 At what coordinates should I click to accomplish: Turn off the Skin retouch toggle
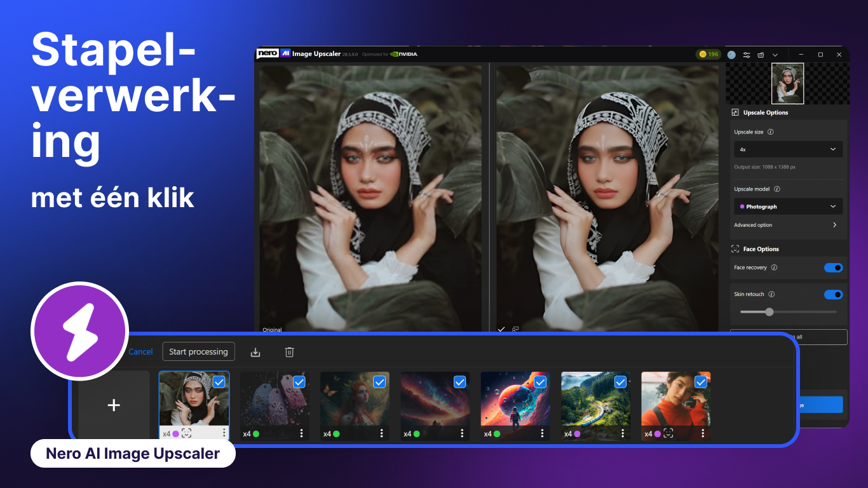coord(834,294)
